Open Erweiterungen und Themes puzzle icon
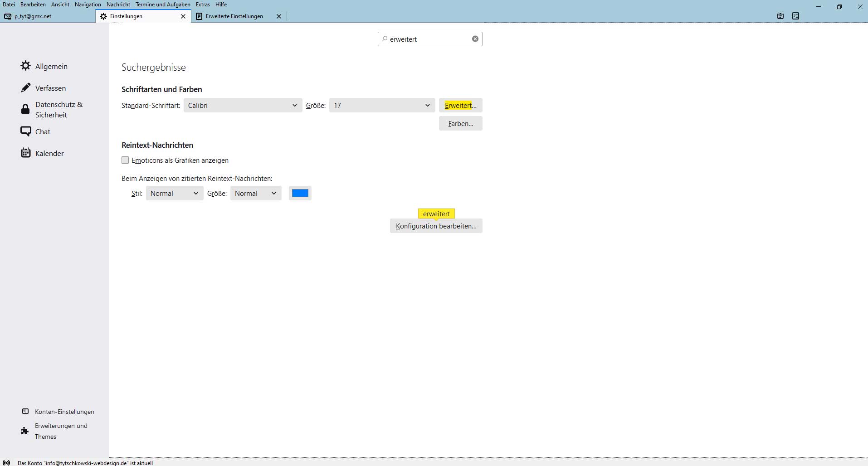Viewport: 868px width, 466px height. 25,431
